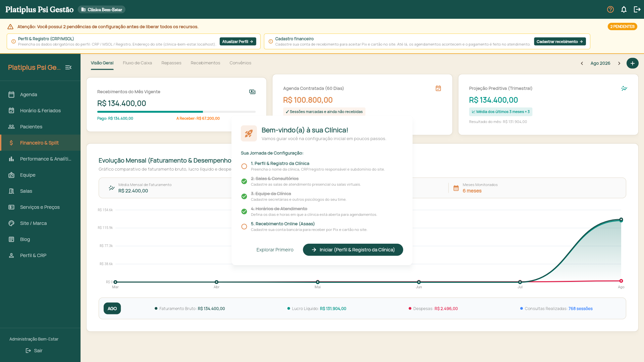Click Administração Bem-Estar footer label

[x=34, y=339]
